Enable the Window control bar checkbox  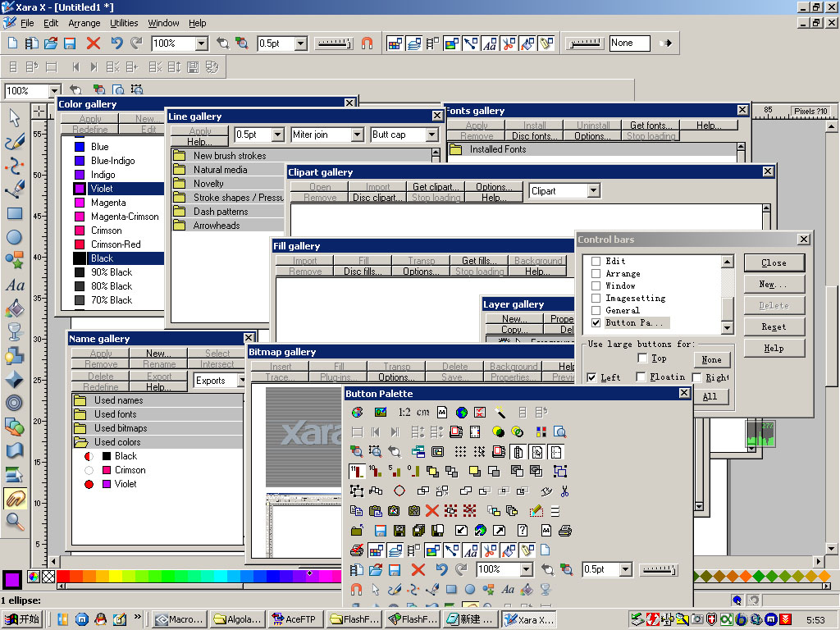coord(596,285)
